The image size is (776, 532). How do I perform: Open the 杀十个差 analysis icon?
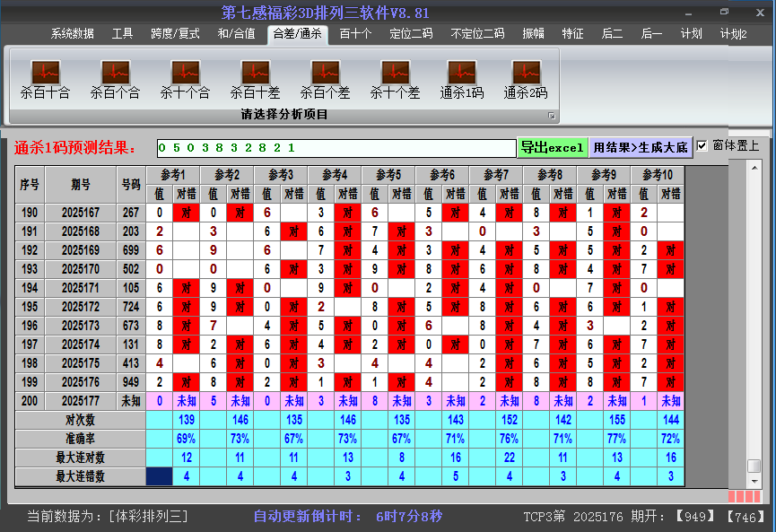click(x=395, y=80)
